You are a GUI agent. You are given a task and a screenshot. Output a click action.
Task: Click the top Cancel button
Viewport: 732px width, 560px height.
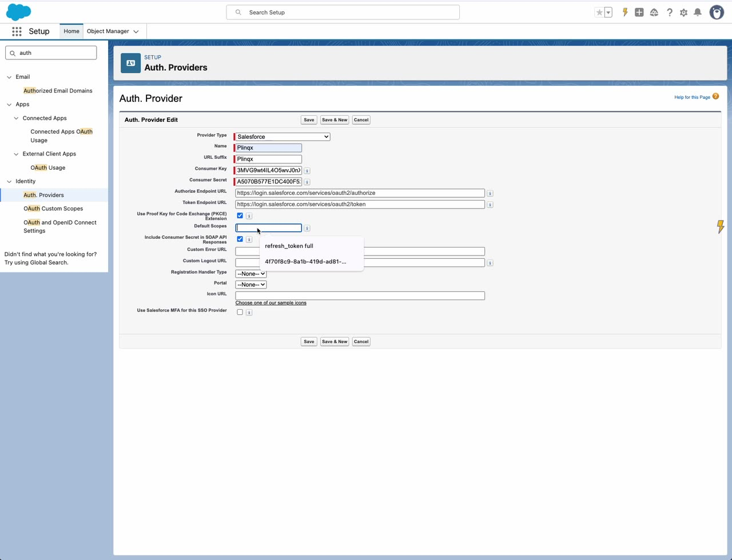(x=361, y=120)
